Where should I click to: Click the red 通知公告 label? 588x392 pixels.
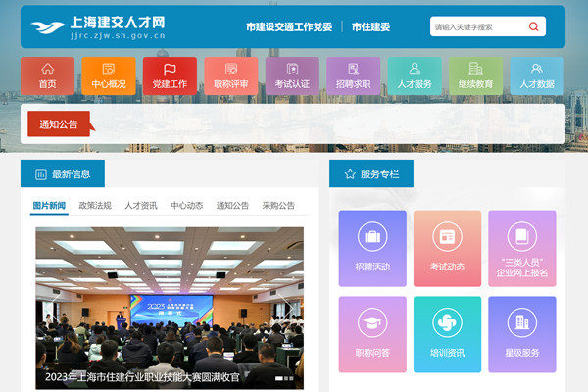(59, 123)
